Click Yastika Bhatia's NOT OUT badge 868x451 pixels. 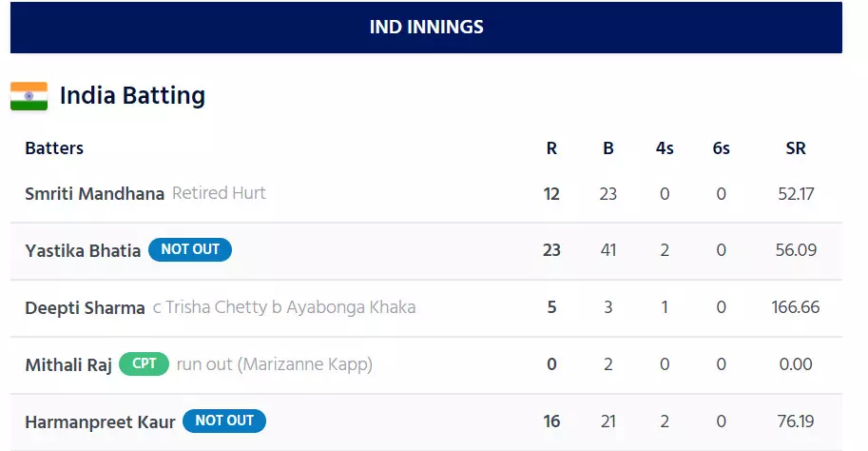point(190,249)
